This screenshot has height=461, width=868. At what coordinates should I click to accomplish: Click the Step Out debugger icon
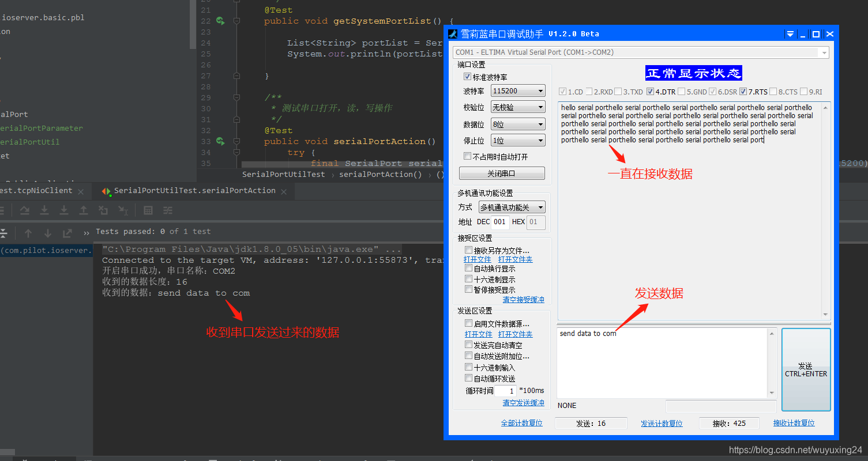click(x=84, y=210)
